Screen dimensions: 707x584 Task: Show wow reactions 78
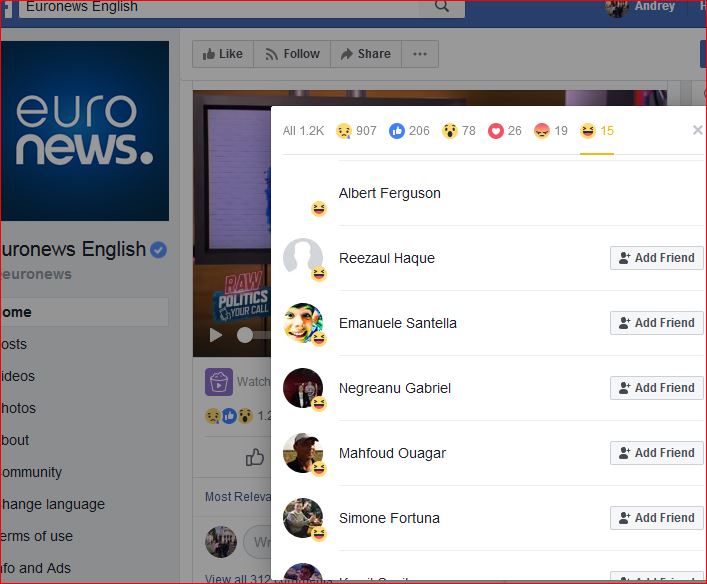460,131
